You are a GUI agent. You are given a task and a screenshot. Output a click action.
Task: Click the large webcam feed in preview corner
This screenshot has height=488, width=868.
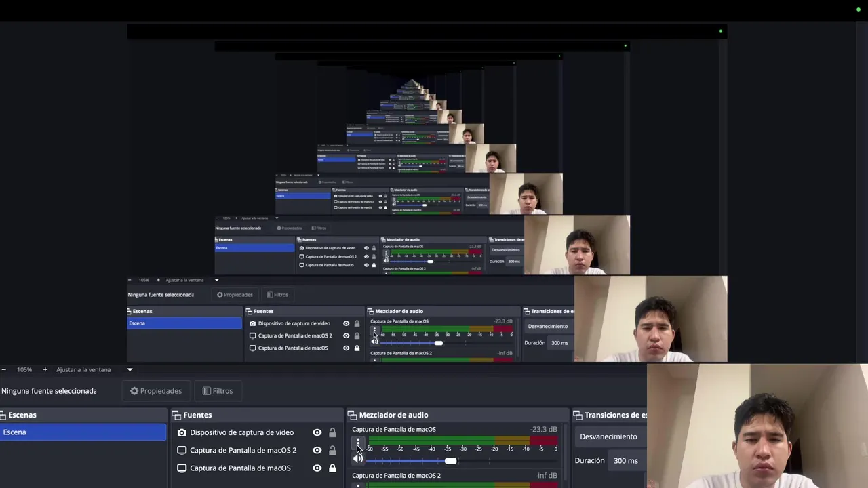pos(757,426)
